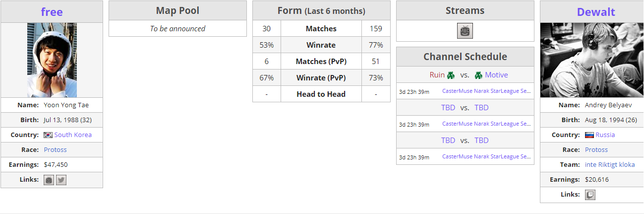Viewport: 644px width, 214px height.
Task: Open first CasterMuse Narak StarLeague link
Action: click(x=486, y=91)
